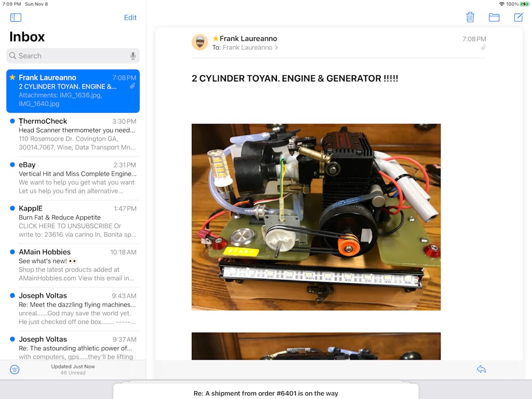Open the ThermoCheck email
This screenshot has width=532, height=399.
tap(73, 134)
